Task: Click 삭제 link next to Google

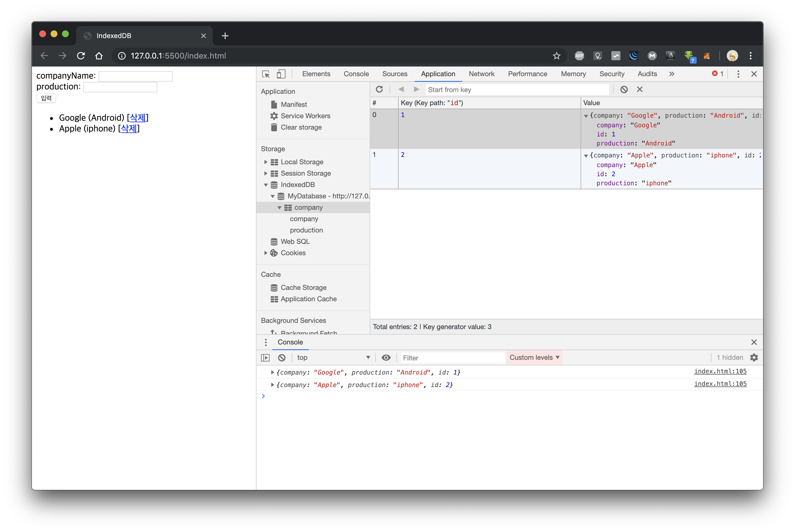Action: (138, 118)
